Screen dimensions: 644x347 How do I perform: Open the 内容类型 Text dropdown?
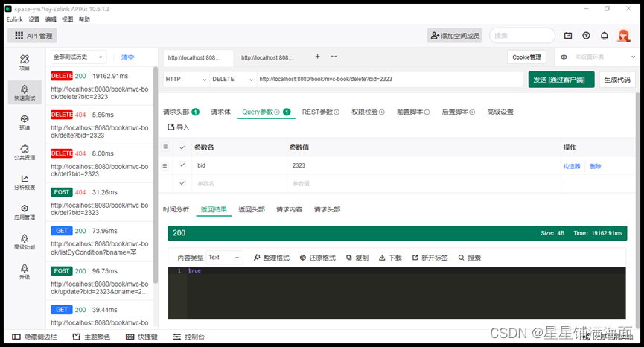pos(224,258)
